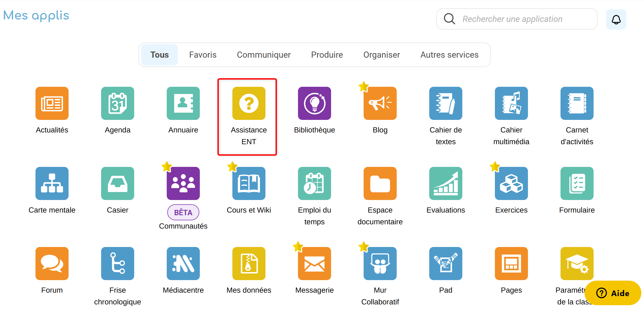
Task: Switch to the Favoris tab
Action: (203, 55)
